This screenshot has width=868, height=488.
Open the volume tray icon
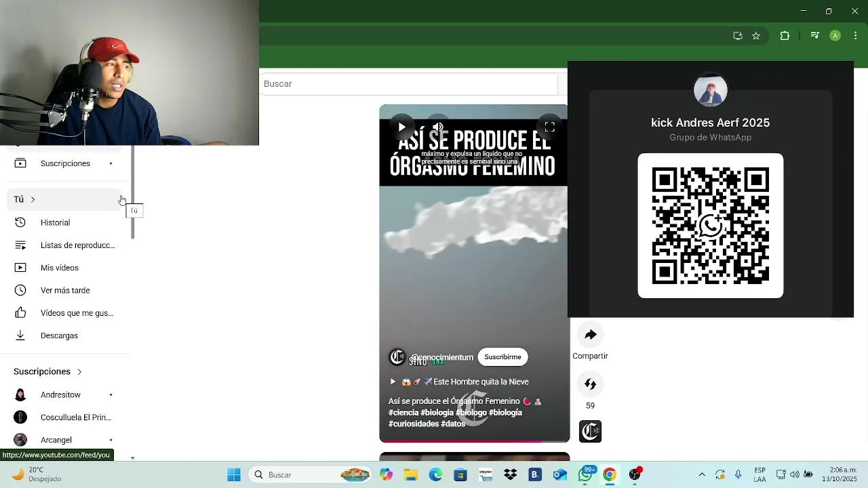(x=795, y=475)
